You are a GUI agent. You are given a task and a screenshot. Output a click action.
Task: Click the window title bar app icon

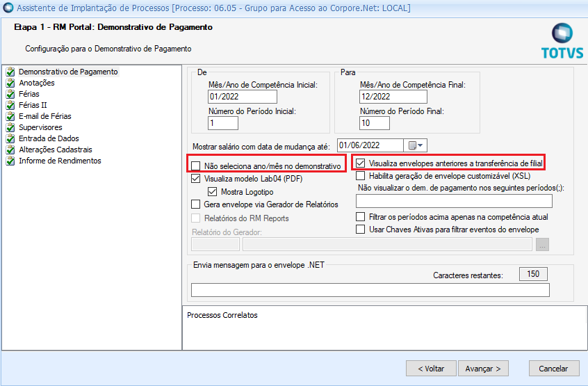pyautogui.click(x=8, y=8)
